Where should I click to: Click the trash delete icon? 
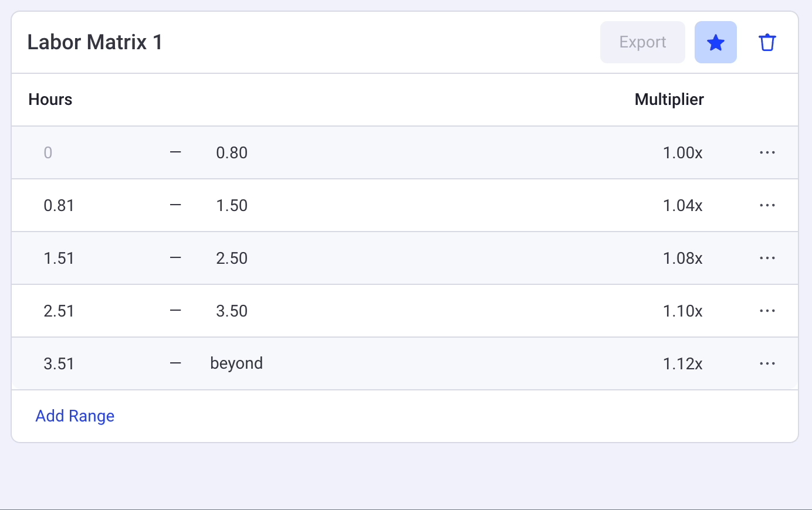point(767,42)
